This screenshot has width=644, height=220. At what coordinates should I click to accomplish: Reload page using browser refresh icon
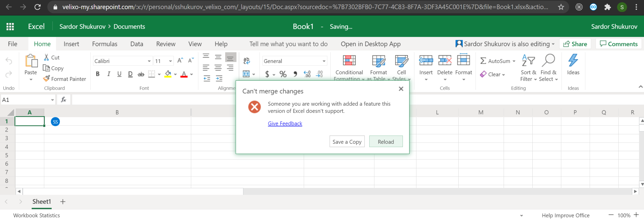(x=37, y=7)
